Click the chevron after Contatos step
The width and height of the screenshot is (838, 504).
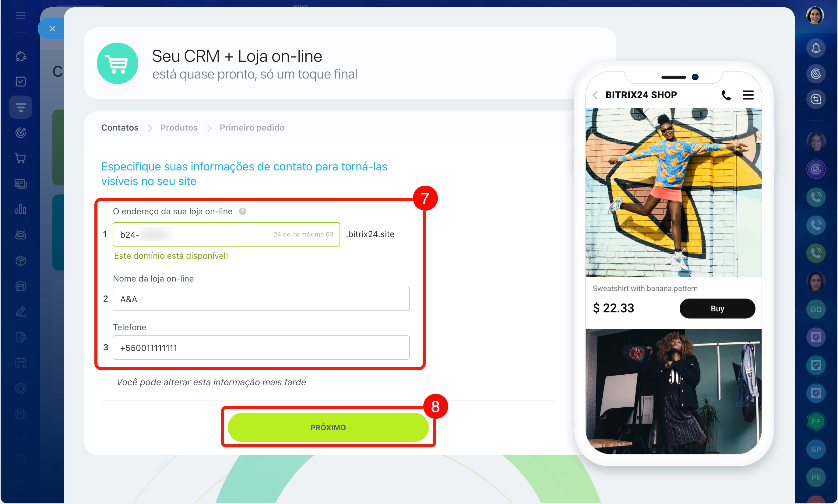click(x=150, y=128)
